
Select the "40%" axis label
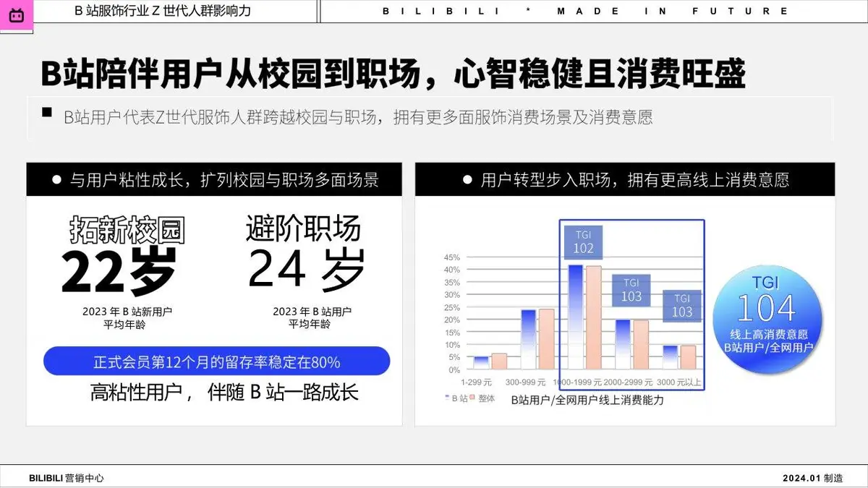click(x=451, y=270)
